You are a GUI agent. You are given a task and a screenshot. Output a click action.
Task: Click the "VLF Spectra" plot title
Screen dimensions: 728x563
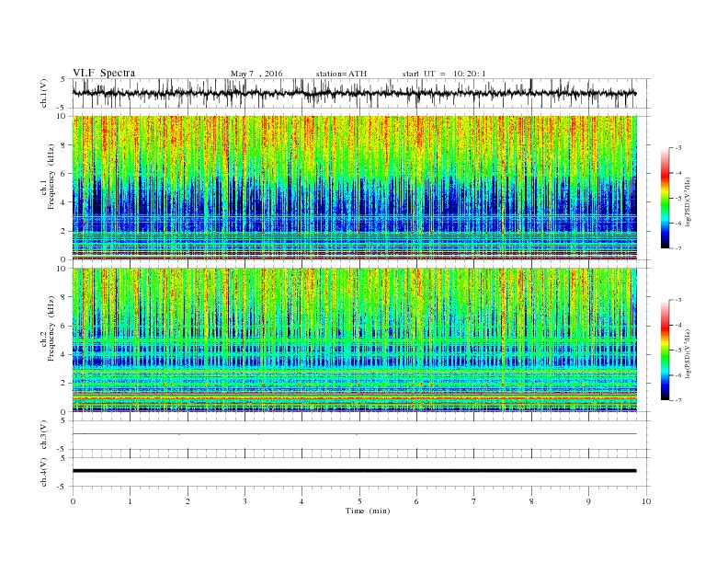(104, 73)
